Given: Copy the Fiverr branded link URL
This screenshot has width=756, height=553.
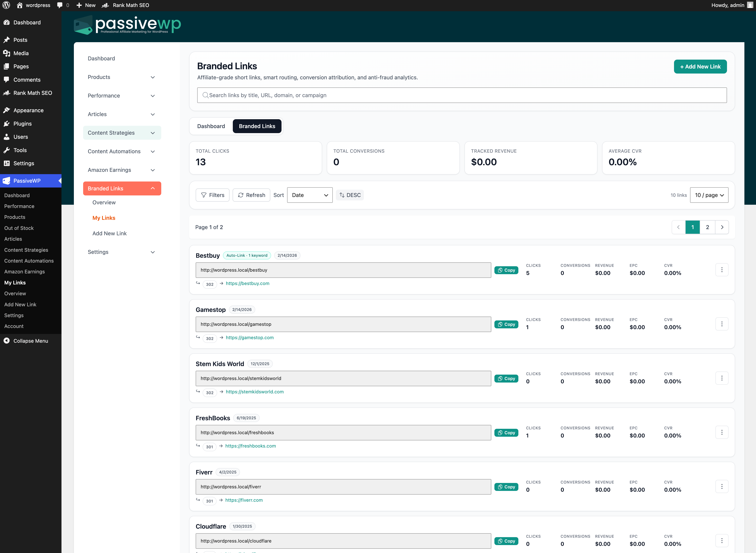Looking at the screenshot, I should [506, 486].
